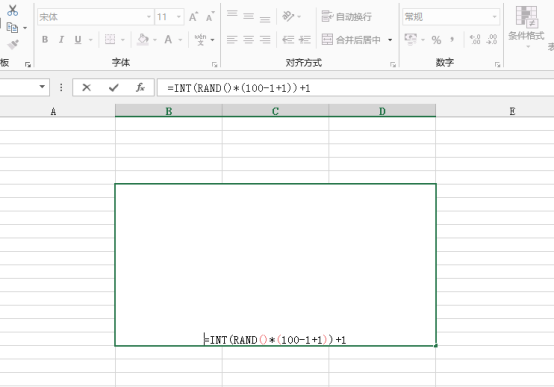Click the fill color bucket icon
The height and width of the screenshot is (387, 554).
click(x=143, y=39)
